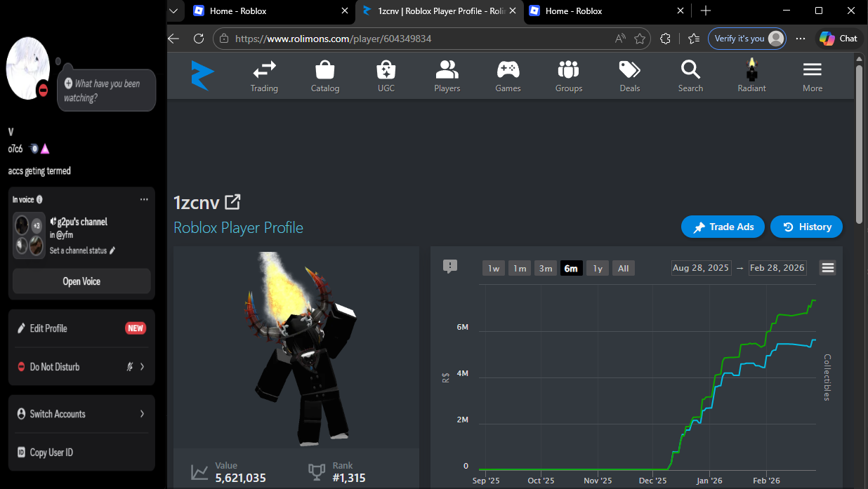
Task: Open Copilot Chat button
Action: (x=839, y=39)
